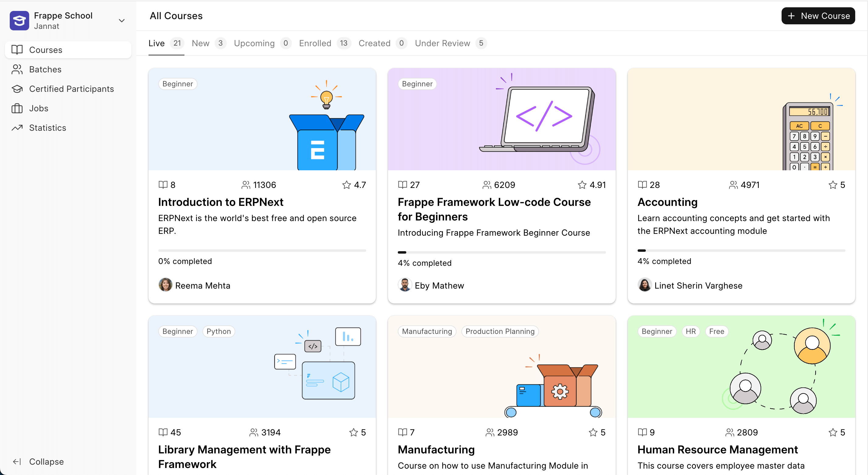Click Reema Mehta's instructor avatar
The width and height of the screenshot is (868, 475).
[165, 285]
